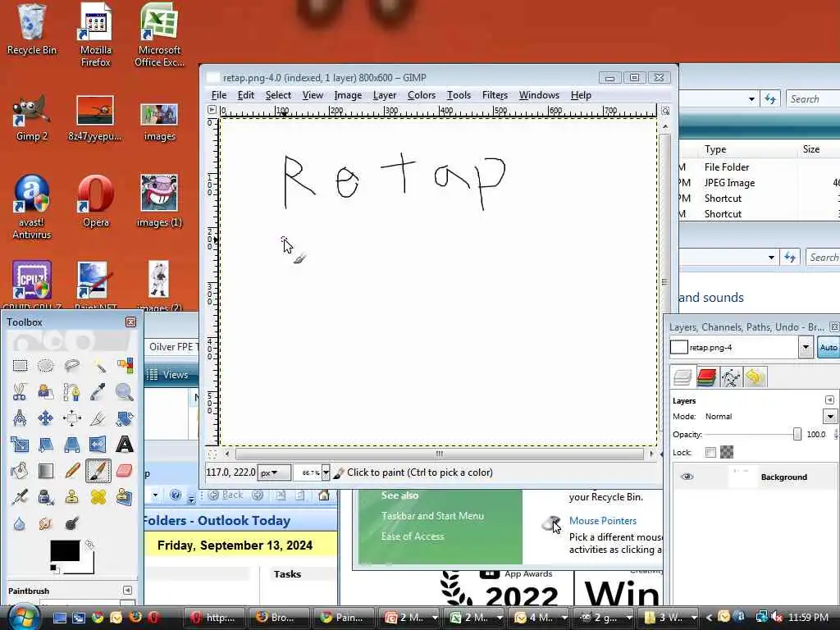Viewport: 840px width, 630px height.
Task: Select the Scissors Select tool
Action: coord(20,392)
